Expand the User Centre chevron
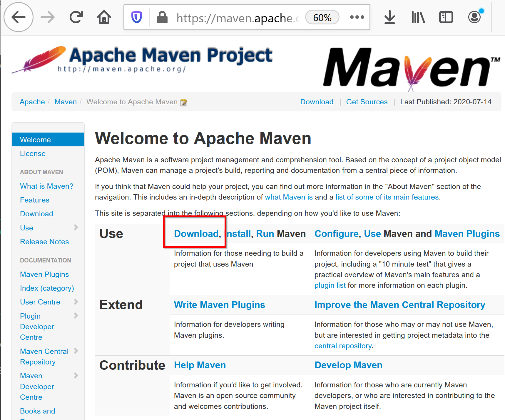The height and width of the screenshot is (420, 505). pos(76,302)
